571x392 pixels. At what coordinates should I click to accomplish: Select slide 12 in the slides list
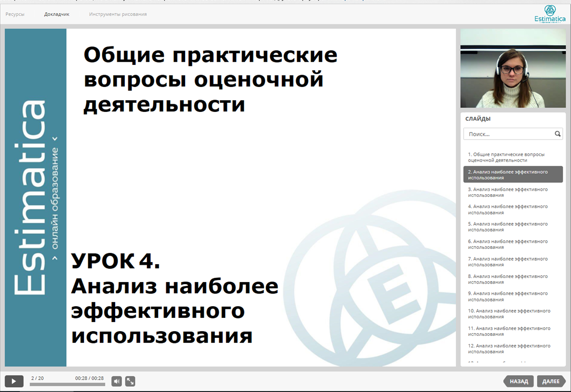point(513,349)
